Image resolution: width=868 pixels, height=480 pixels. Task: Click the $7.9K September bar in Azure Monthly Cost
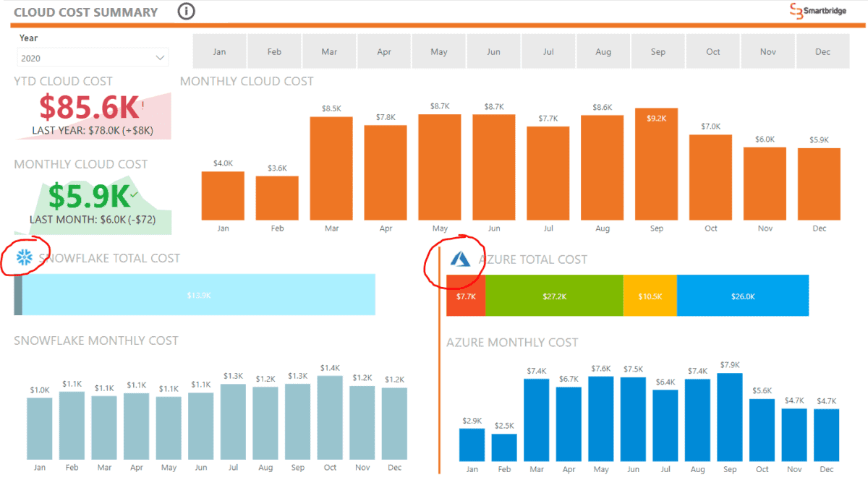tap(729, 416)
